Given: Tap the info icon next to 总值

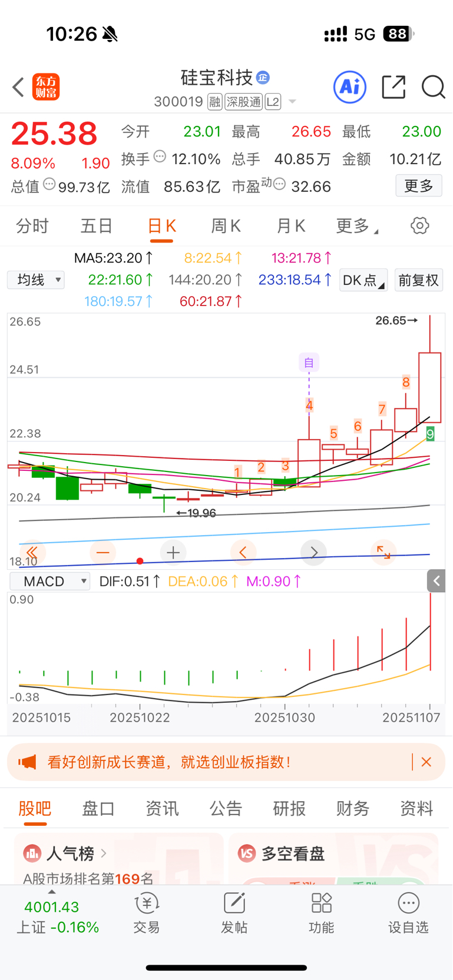Looking at the screenshot, I should pyautogui.click(x=49, y=184).
